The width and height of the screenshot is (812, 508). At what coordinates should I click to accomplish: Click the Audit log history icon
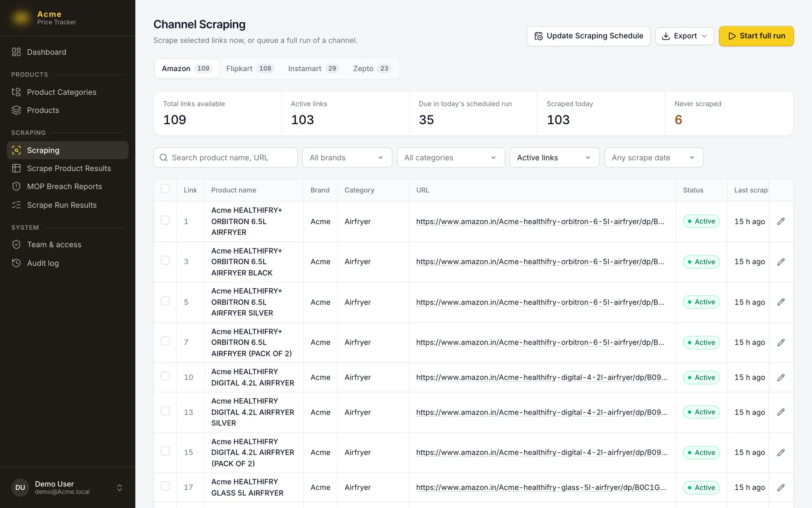(x=16, y=263)
